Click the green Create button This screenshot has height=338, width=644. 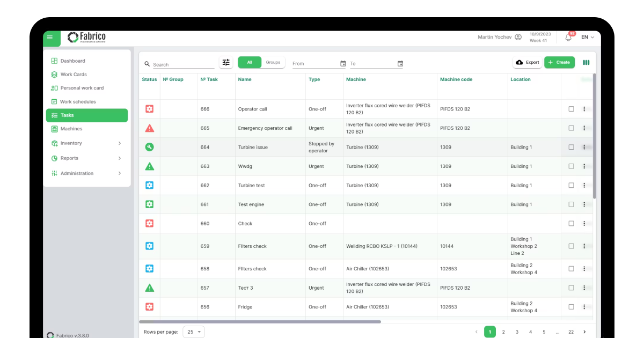(559, 62)
